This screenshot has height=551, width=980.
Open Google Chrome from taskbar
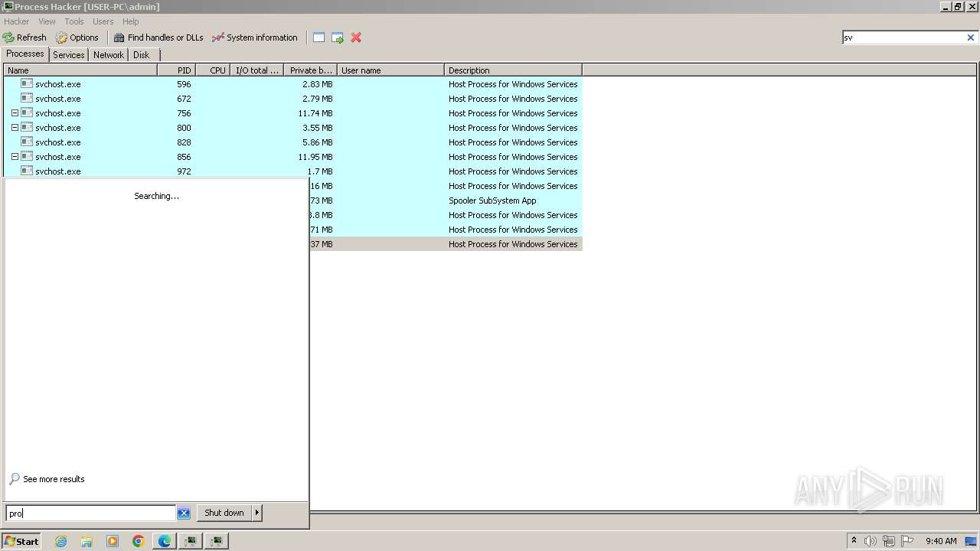click(139, 541)
